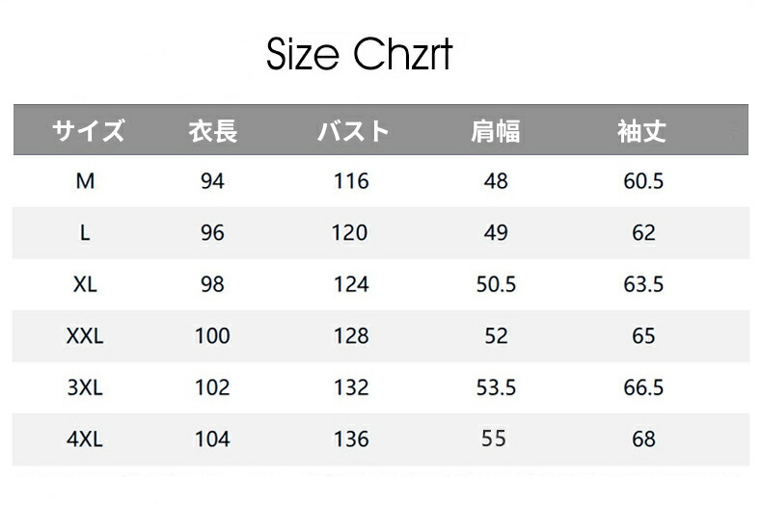
Task: Select the 肩幅 column header
Action: tap(496, 132)
